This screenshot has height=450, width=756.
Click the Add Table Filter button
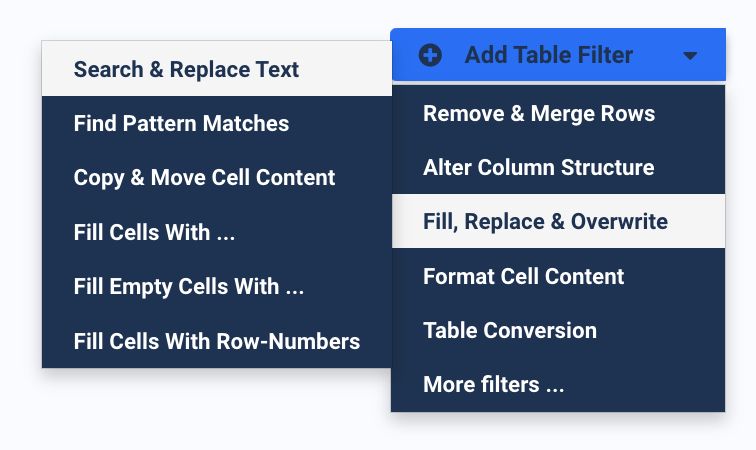pyautogui.click(x=558, y=55)
